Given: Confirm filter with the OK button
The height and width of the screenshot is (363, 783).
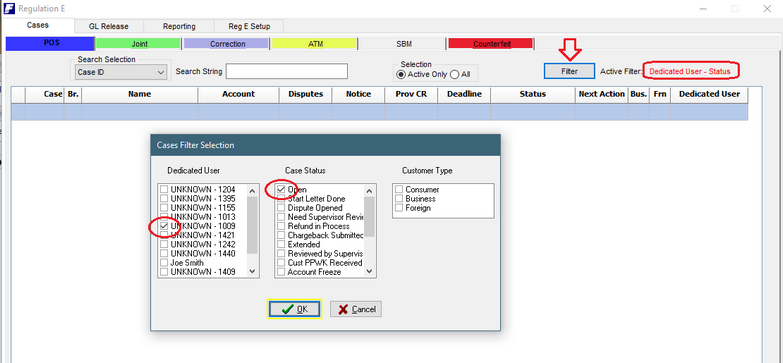Looking at the screenshot, I should pyautogui.click(x=294, y=309).
